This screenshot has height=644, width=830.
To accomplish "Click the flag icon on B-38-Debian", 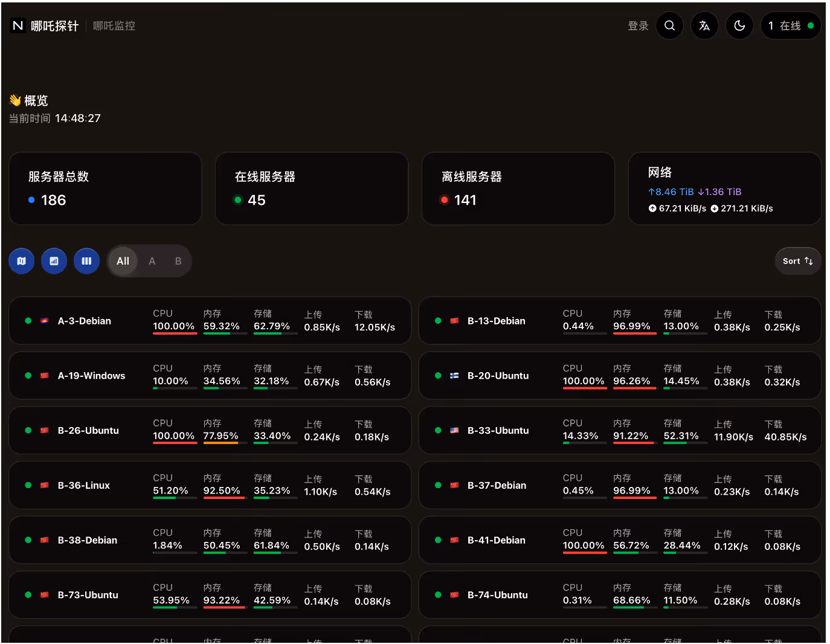I will [x=44, y=540].
